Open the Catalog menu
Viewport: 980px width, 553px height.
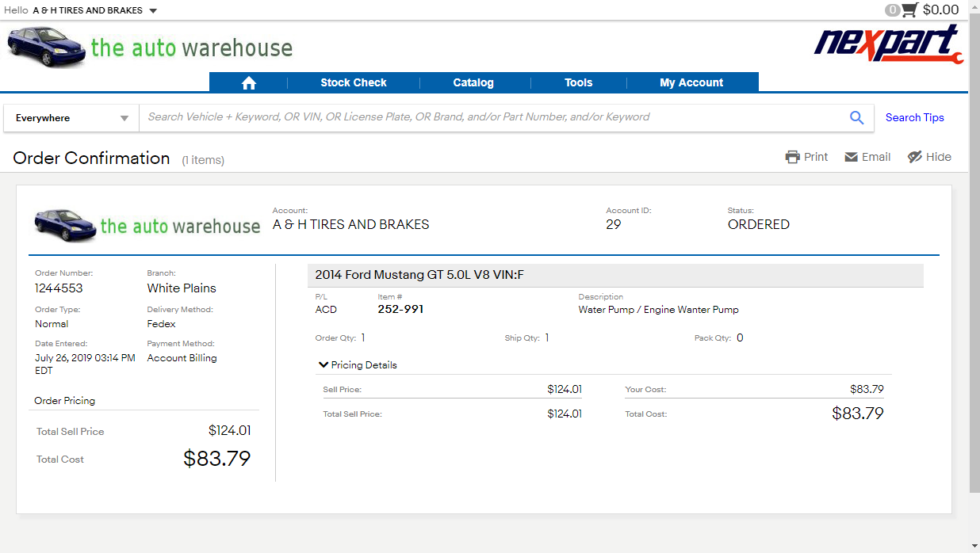[473, 82]
